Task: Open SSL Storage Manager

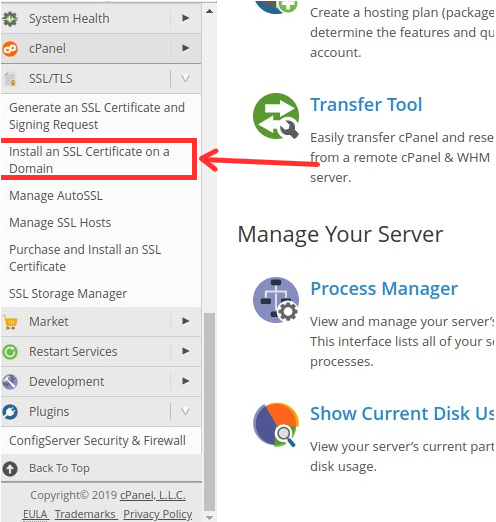Action: (x=68, y=294)
